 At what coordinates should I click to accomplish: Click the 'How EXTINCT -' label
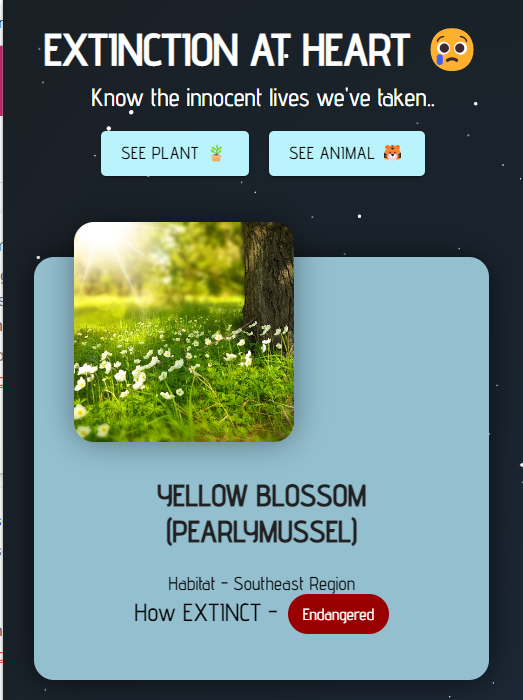click(x=206, y=612)
